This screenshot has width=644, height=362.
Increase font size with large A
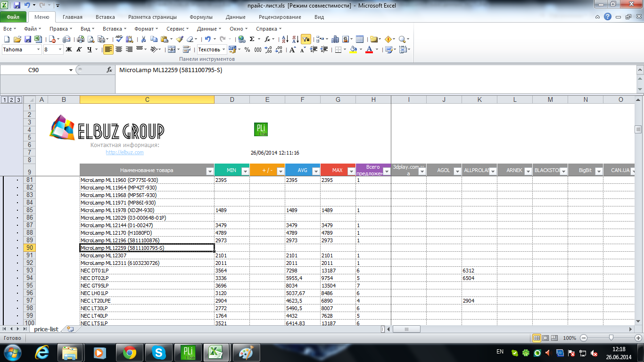tap(292, 49)
